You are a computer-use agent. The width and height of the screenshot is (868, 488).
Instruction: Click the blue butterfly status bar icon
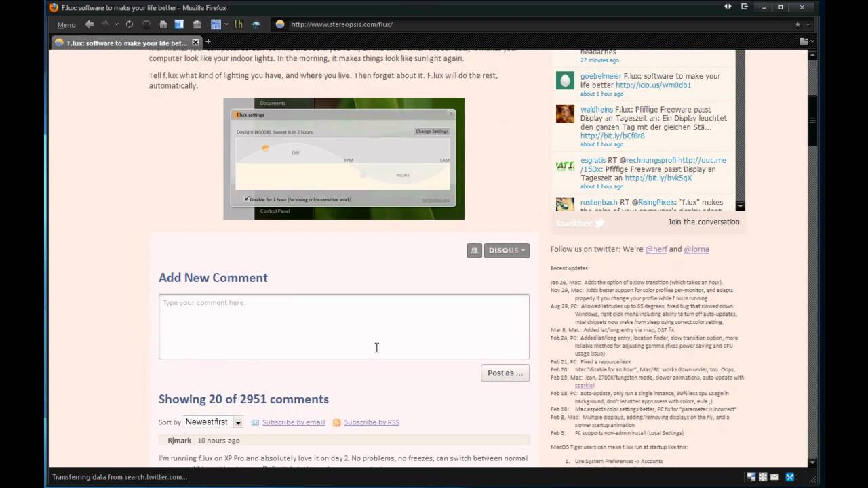[790, 477]
